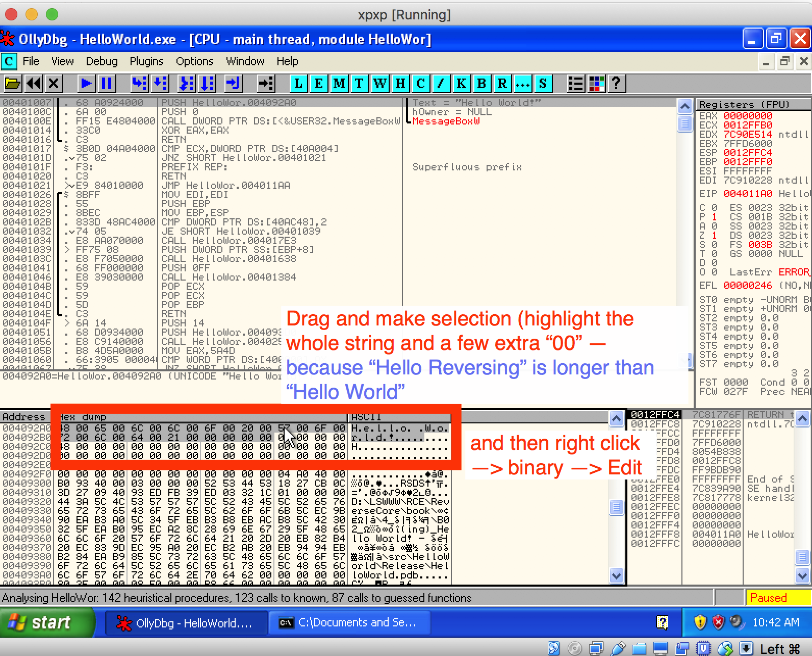Open the Window menu

pos(245,61)
